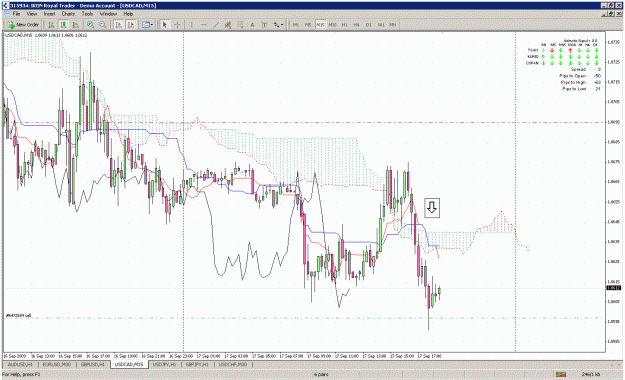
Task: Click the '17 Sep 09:00' time axis label
Action: [319, 356]
